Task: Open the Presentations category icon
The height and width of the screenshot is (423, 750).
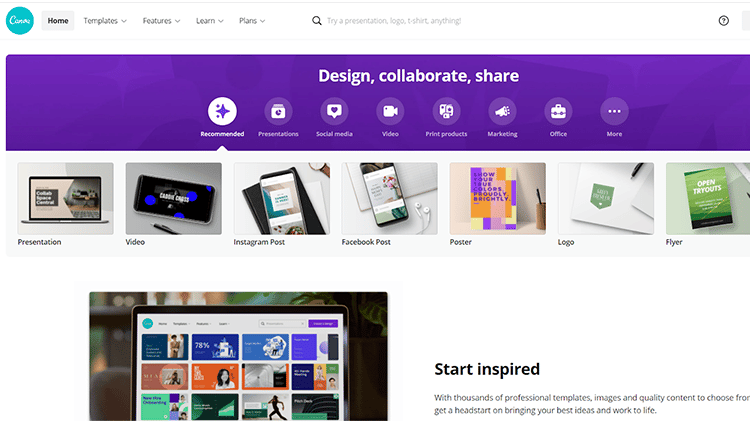Action: (x=278, y=111)
